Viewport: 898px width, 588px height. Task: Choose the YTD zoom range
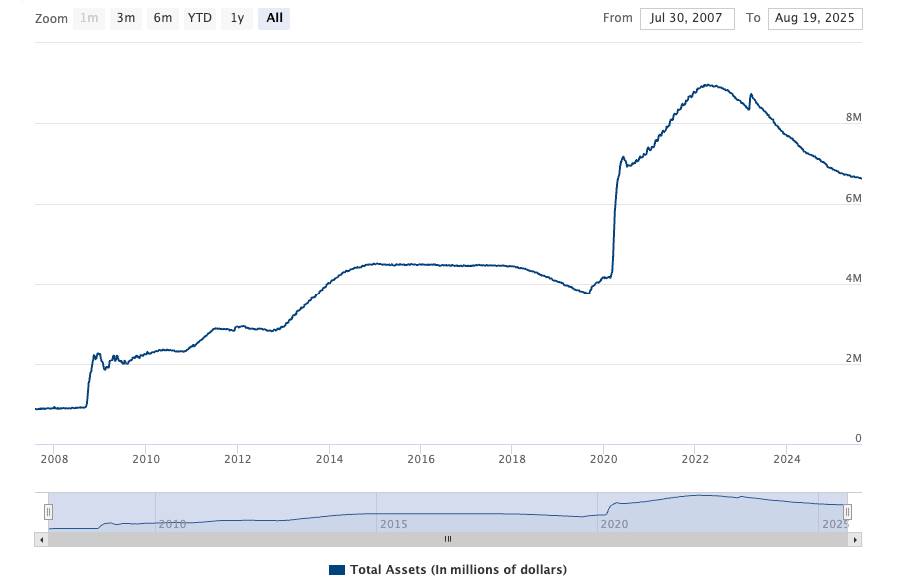coord(200,18)
